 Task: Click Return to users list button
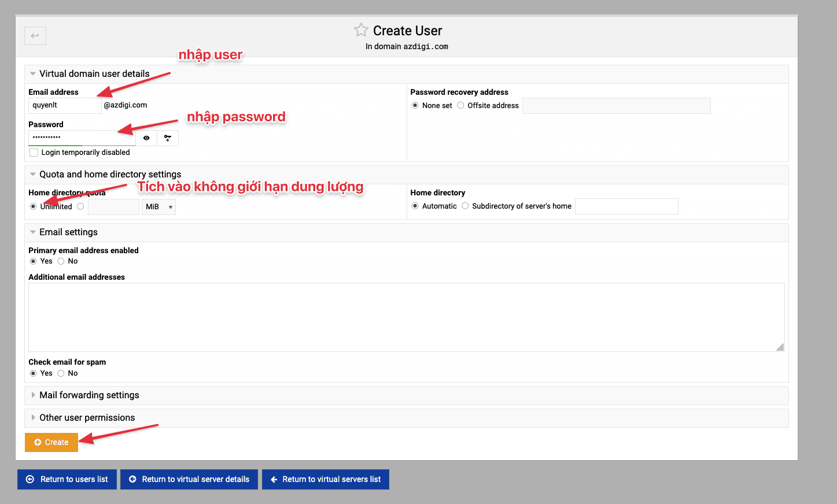(x=67, y=479)
